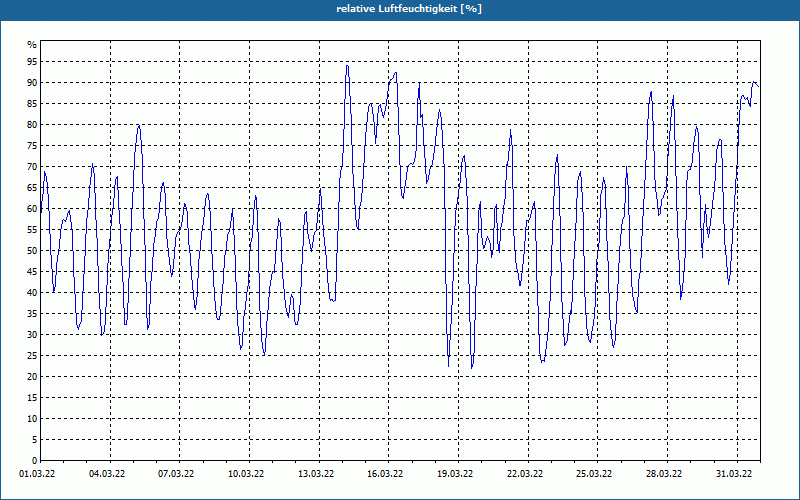This screenshot has height=500, width=800.
Task: Click the y-axis value 90
Action: point(32,83)
